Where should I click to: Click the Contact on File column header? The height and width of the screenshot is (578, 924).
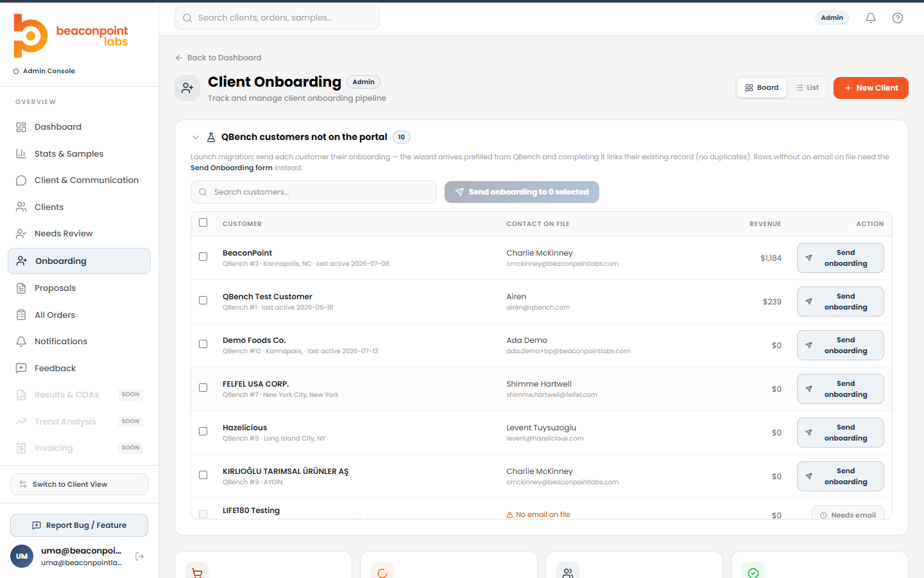pyautogui.click(x=538, y=224)
